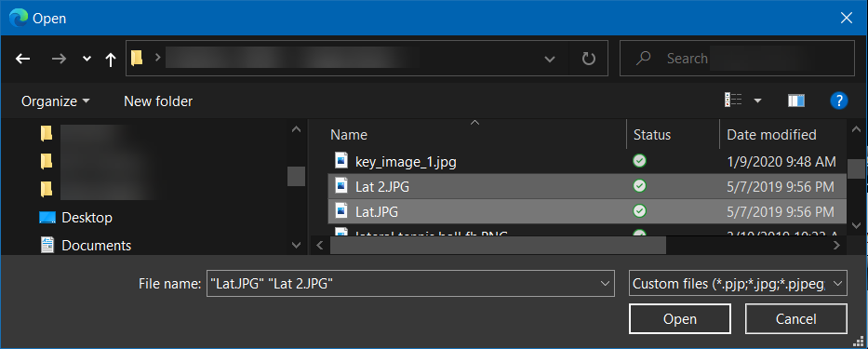Click the horizontal scrollbar in file list

coord(498,245)
